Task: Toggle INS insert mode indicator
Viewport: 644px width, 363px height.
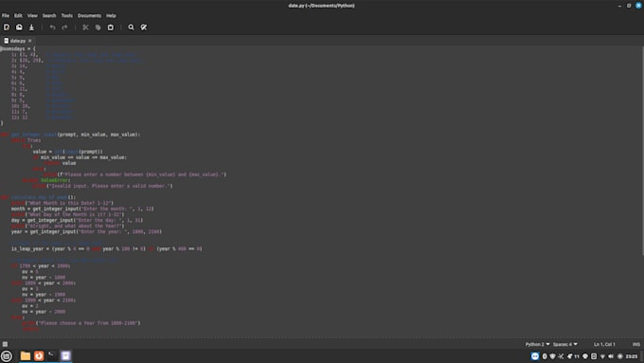Action: [x=636, y=344]
